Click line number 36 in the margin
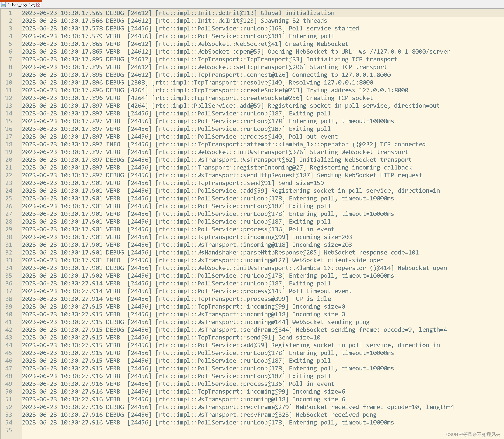 tap(9, 284)
